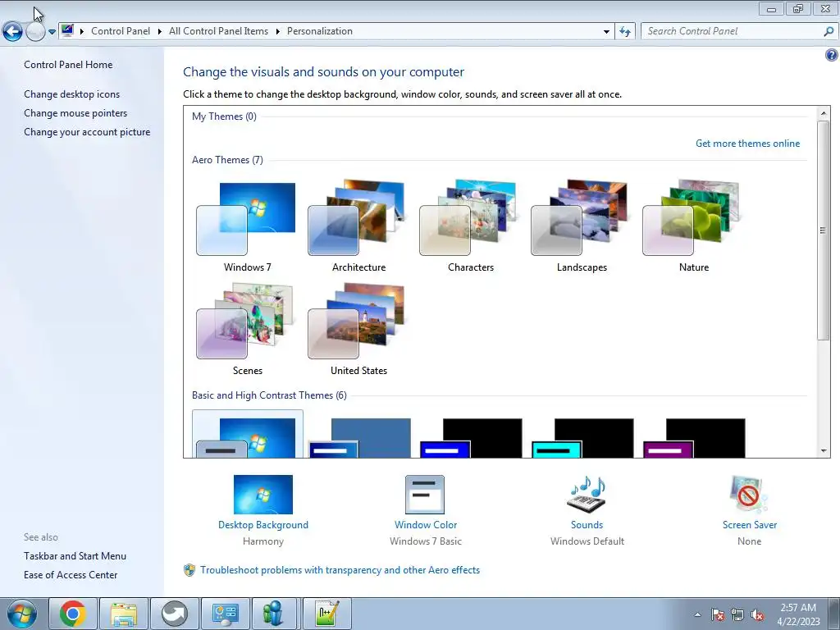
Task: Apply the Scenes theme
Action: [x=247, y=330]
